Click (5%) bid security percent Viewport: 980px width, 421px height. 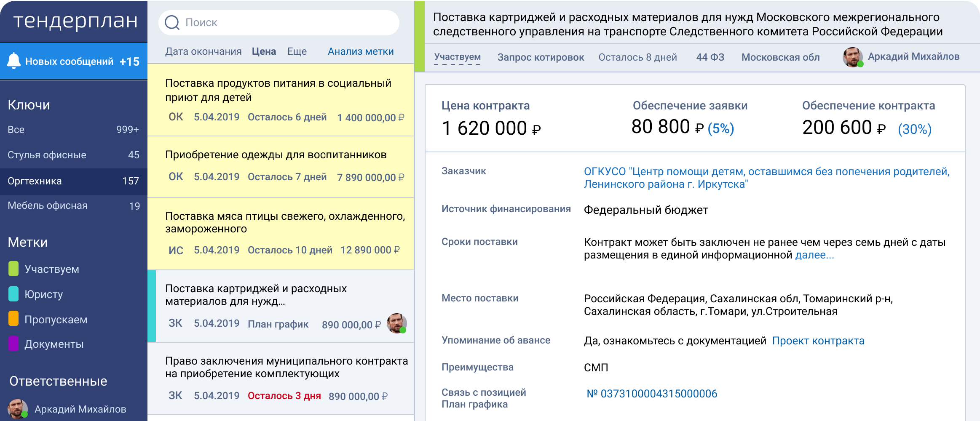721,128
